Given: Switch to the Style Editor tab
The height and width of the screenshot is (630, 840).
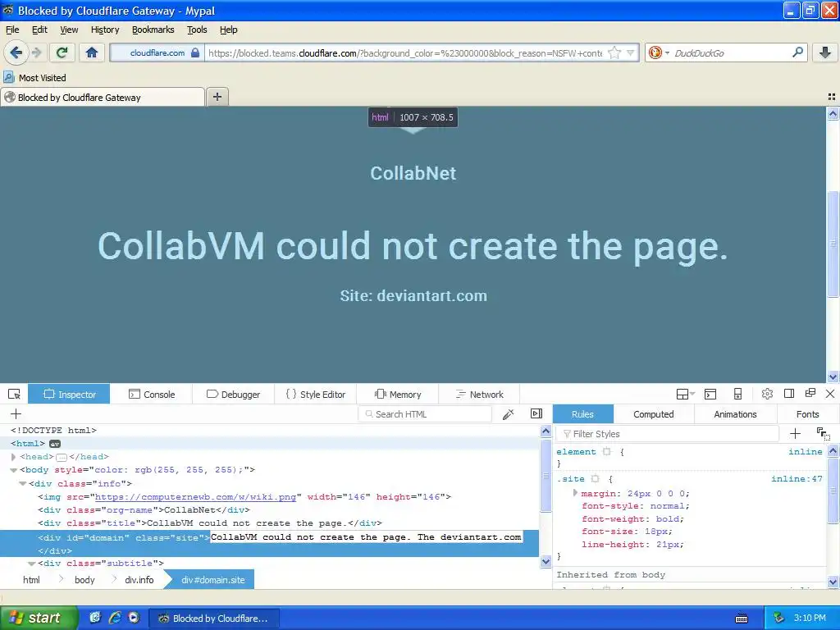Looking at the screenshot, I should (316, 395).
